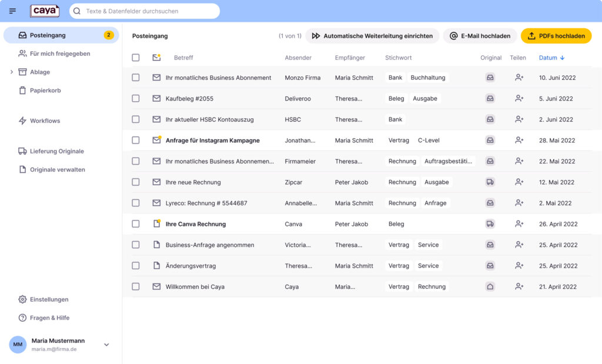Viewport: 602px width, 364px height.
Task: Sort by Datum column arrow
Action: coord(563,58)
